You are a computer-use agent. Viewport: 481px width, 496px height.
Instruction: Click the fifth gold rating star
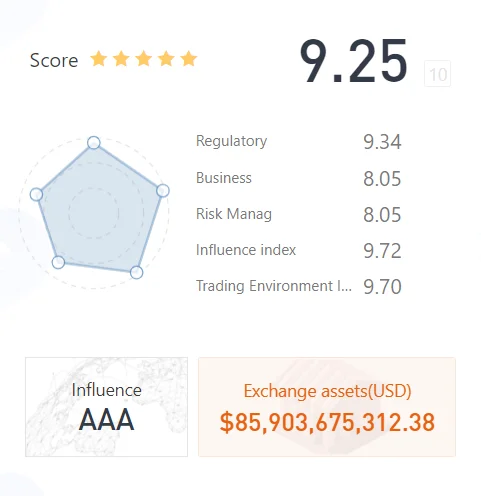click(189, 59)
